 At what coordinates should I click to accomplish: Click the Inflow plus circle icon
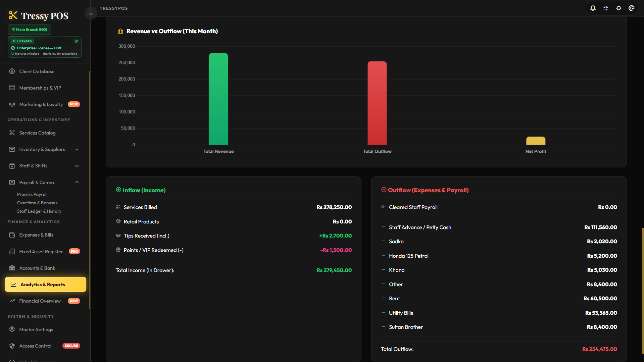pyautogui.click(x=118, y=190)
